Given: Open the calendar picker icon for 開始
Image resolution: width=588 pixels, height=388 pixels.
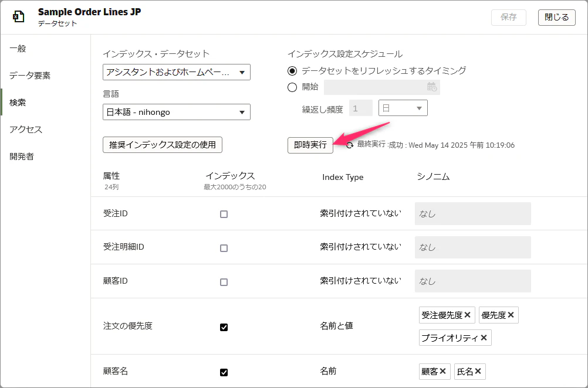Looking at the screenshot, I should [x=432, y=87].
